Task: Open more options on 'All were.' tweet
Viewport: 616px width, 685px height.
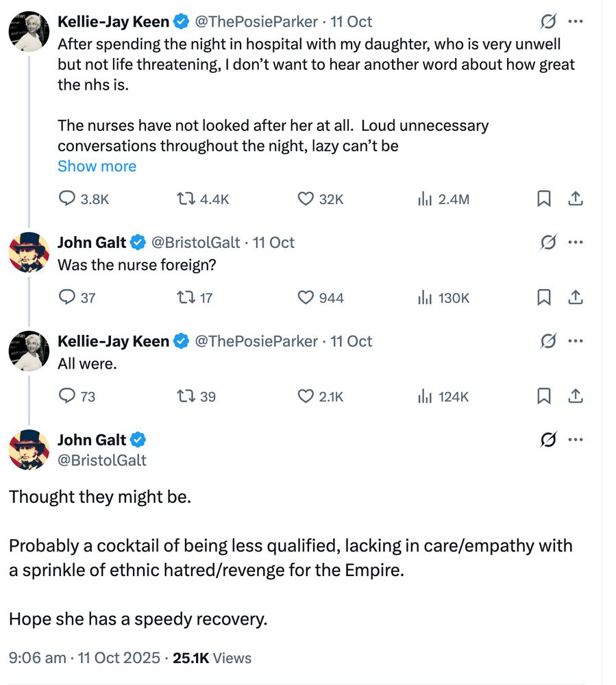Action: point(576,340)
